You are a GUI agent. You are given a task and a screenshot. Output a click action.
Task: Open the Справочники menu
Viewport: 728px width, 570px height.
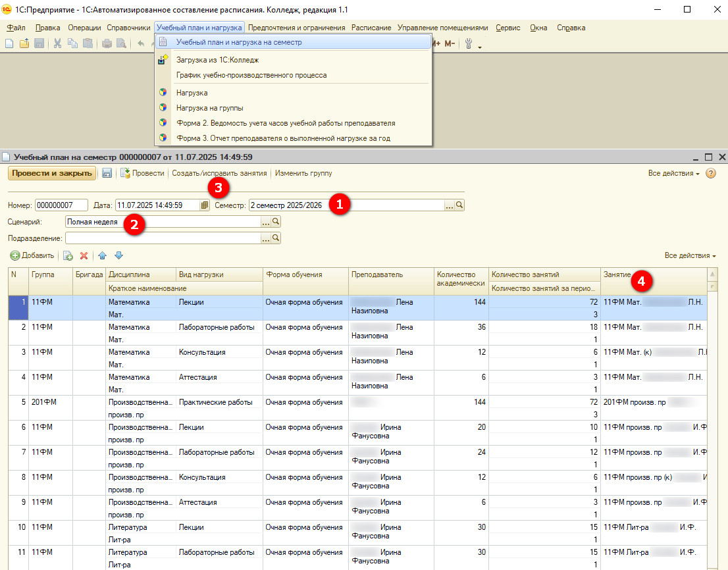point(128,28)
